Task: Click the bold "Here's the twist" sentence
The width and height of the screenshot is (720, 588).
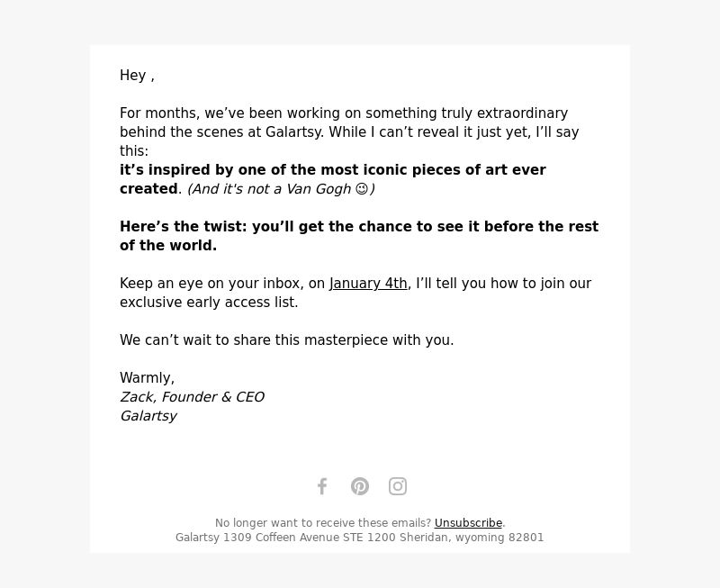Action: click(x=359, y=236)
